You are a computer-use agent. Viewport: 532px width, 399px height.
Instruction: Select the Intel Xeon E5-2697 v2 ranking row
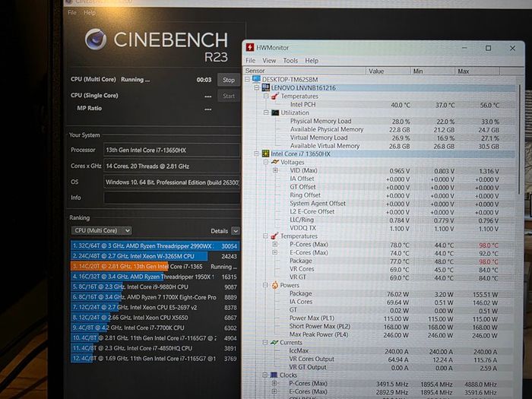[155, 307]
